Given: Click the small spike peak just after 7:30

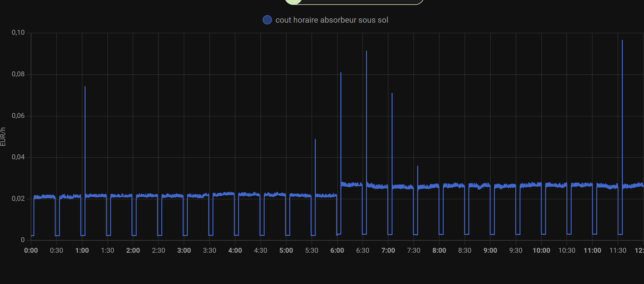Looking at the screenshot, I should pos(417,166).
